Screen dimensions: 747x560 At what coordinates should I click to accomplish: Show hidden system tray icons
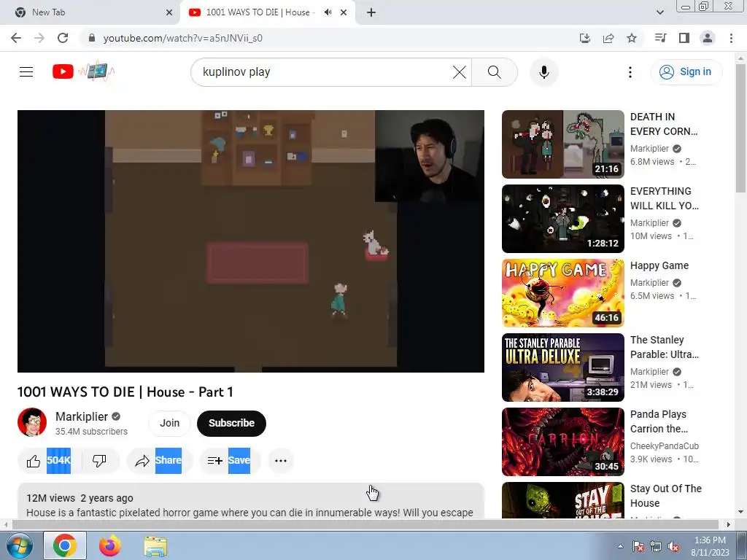click(x=620, y=546)
